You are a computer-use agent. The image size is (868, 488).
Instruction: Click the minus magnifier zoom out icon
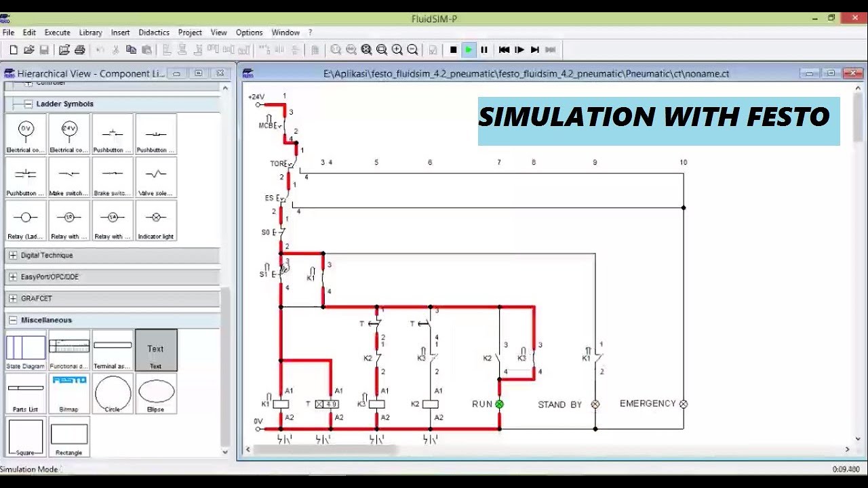click(412, 49)
